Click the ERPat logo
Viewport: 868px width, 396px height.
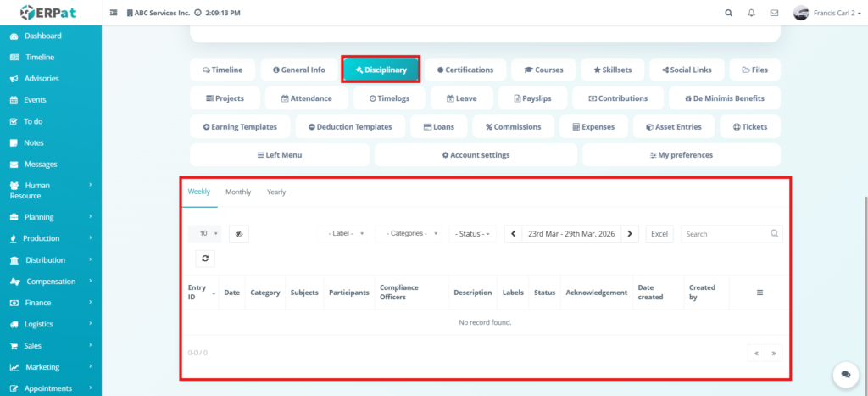click(x=48, y=12)
